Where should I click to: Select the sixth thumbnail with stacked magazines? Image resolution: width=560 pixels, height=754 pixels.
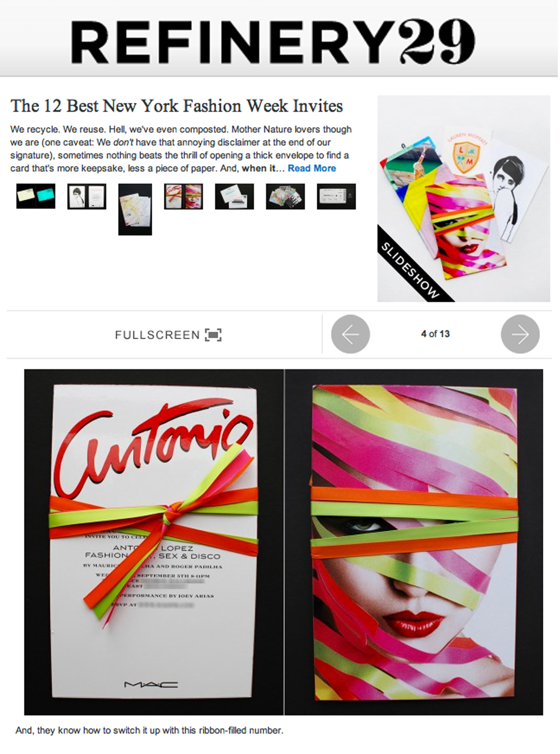286,197
